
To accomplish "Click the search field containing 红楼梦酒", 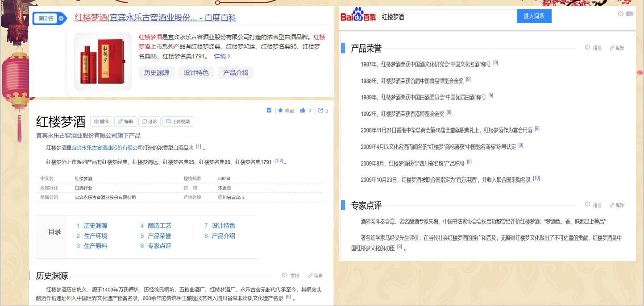I will [x=447, y=17].
